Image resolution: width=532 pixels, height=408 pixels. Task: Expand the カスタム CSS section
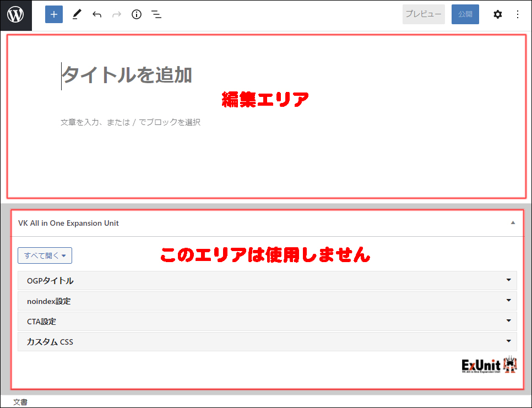pyautogui.click(x=267, y=342)
